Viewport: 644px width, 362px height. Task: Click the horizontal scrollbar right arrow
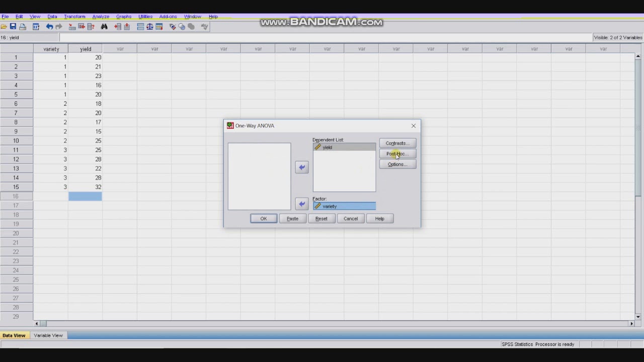point(632,324)
